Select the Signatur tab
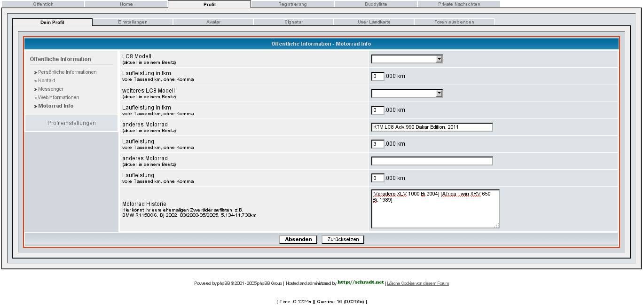The height and width of the screenshot is (306, 644). (293, 22)
